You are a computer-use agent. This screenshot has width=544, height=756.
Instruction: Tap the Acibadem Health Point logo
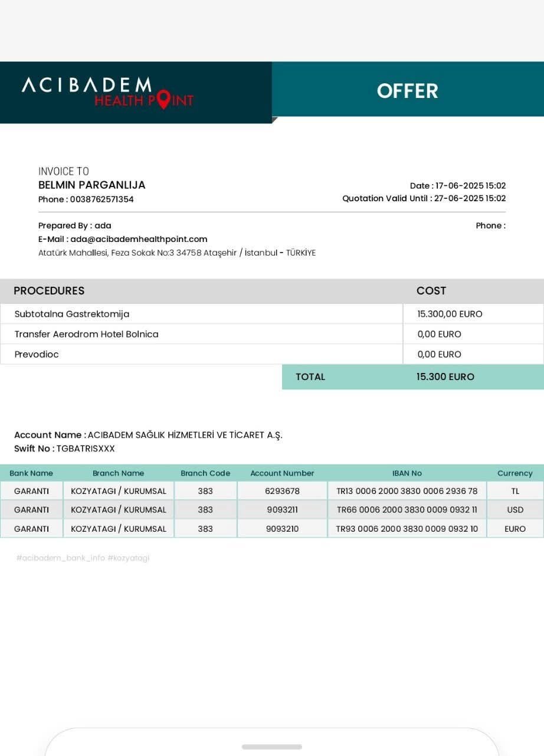click(x=107, y=93)
